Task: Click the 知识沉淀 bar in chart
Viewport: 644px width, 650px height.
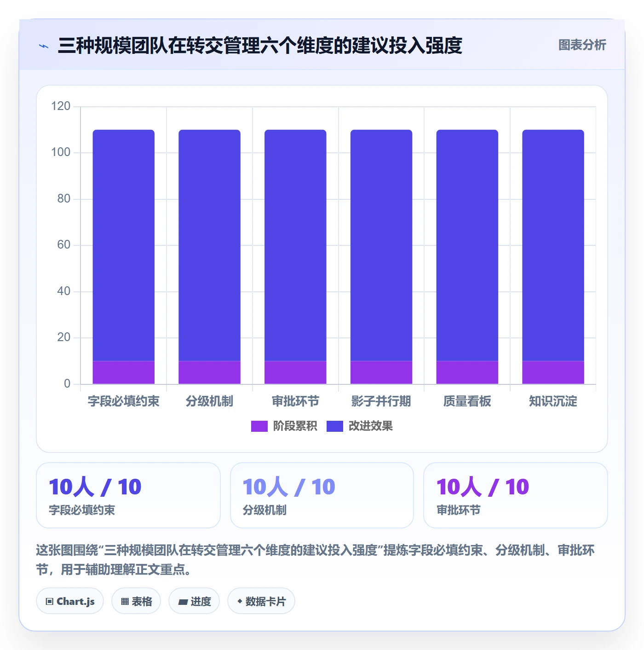Action: pos(553,257)
